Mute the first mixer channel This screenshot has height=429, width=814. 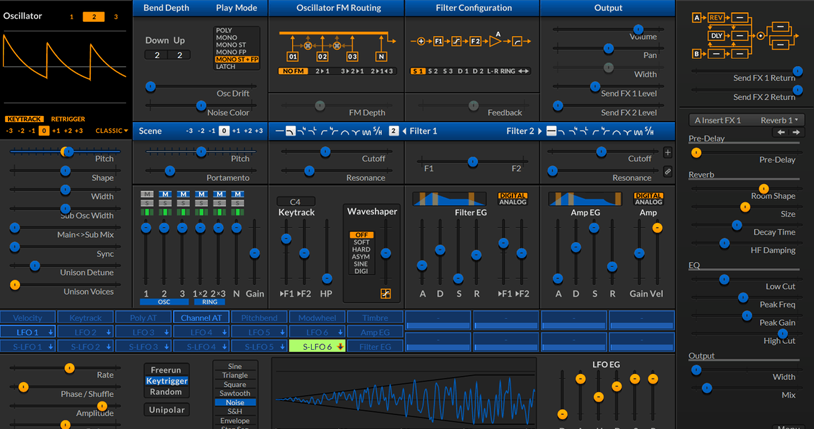(147, 194)
